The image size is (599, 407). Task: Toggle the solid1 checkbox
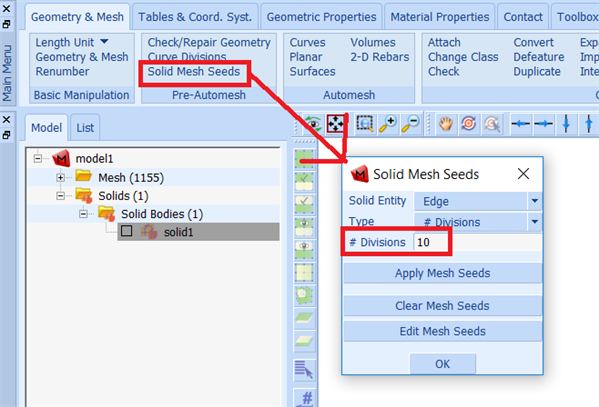click(x=126, y=231)
